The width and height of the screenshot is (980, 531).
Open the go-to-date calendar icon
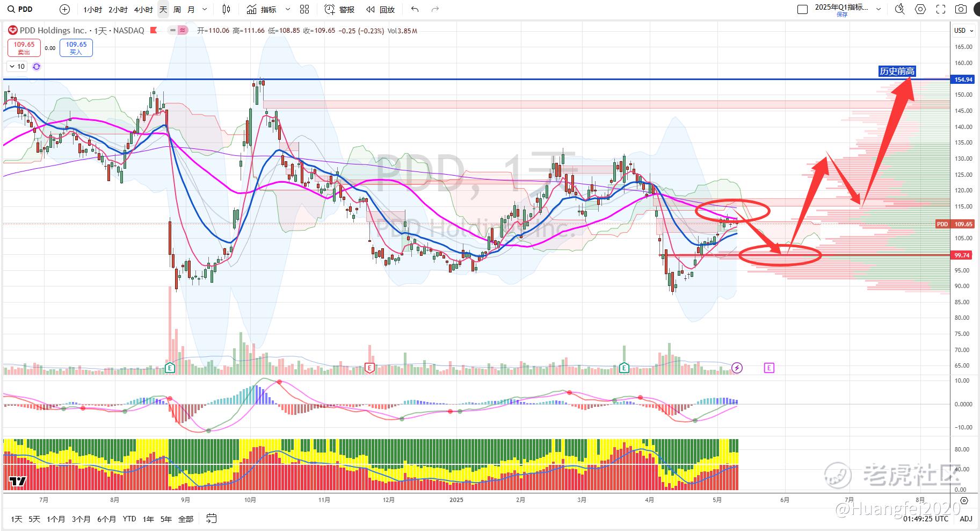pos(212,519)
